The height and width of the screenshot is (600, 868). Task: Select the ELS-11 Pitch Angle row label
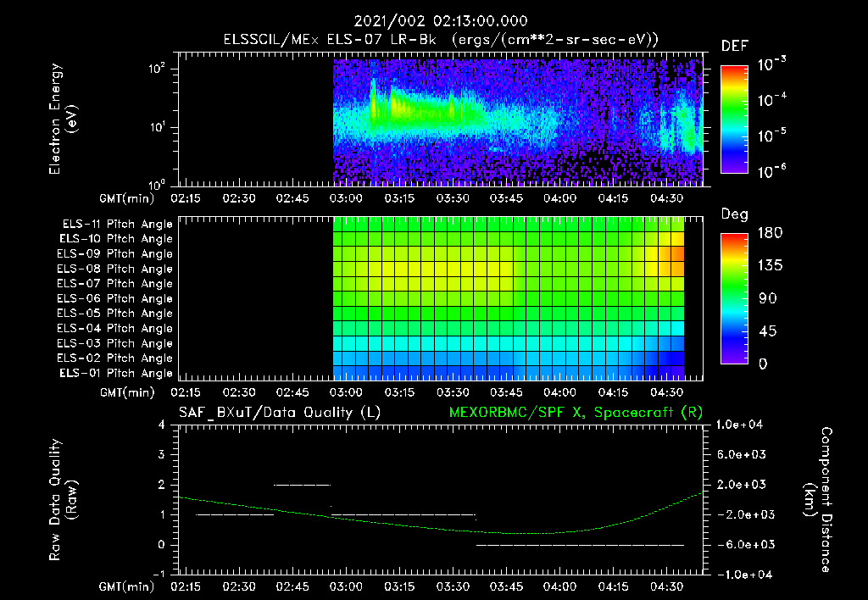[x=117, y=225]
